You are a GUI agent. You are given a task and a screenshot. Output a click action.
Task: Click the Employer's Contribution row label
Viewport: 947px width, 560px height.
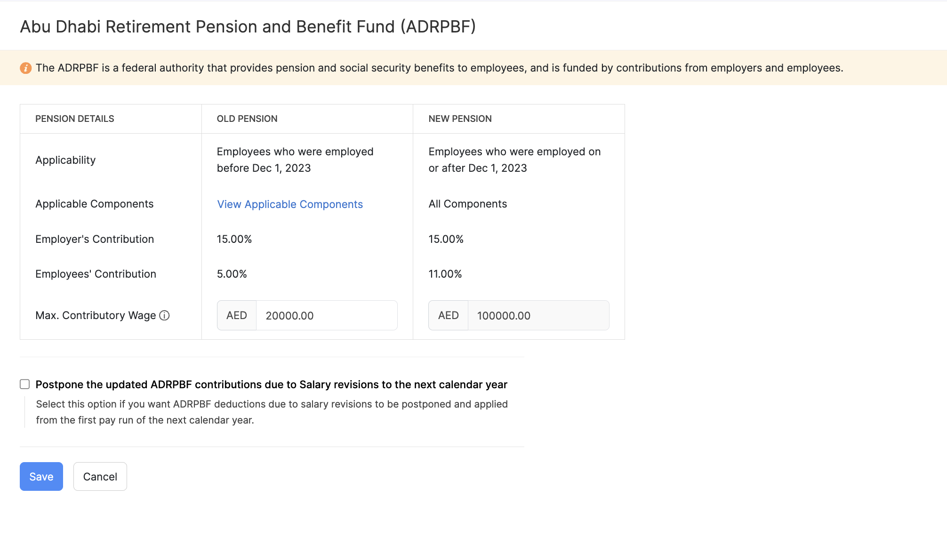pyautogui.click(x=95, y=239)
